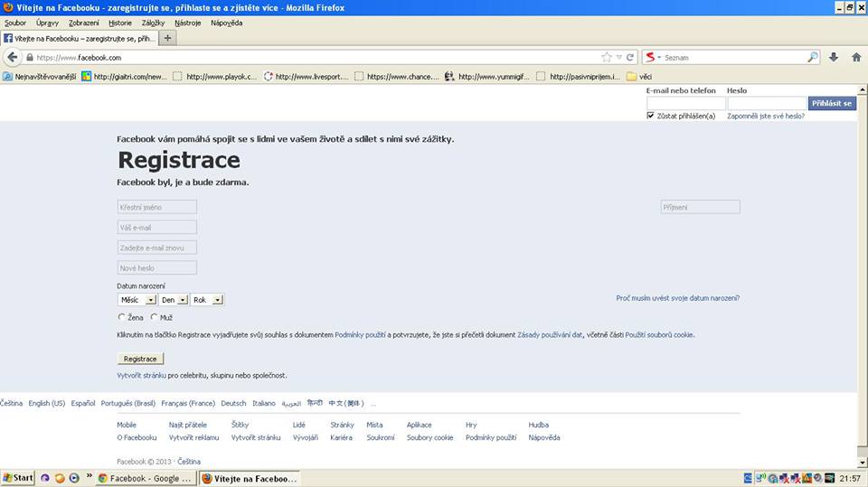Screen dimensions: 868x487
Task: Open Zapomněli jste své heslo link
Action: point(766,117)
